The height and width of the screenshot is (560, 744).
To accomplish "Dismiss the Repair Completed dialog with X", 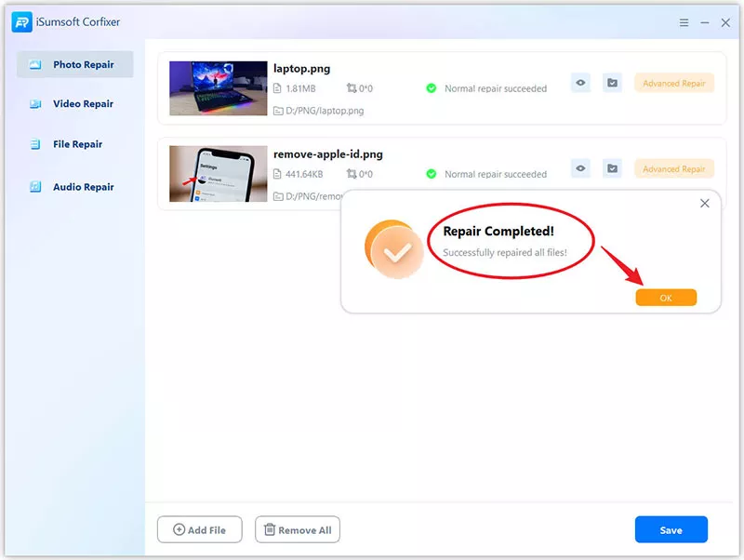I will pyautogui.click(x=705, y=203).
